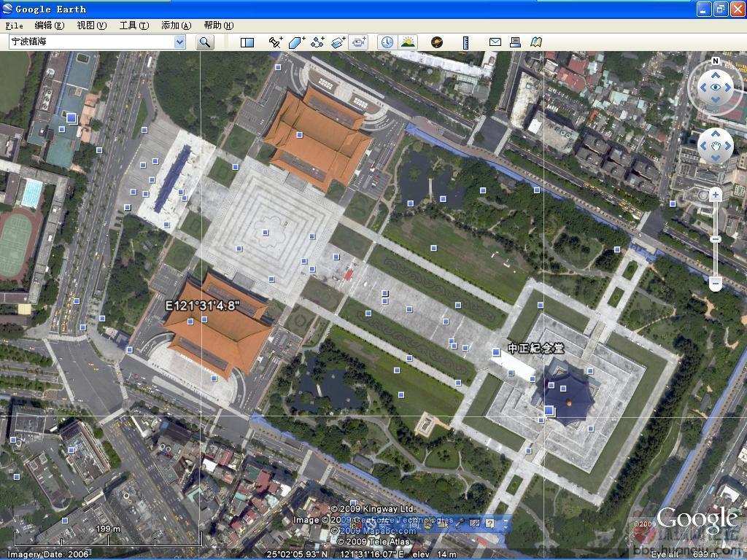Switch to Sky mode with the planet icon
The height and width of the screenshot is (560, 747).
437,42
